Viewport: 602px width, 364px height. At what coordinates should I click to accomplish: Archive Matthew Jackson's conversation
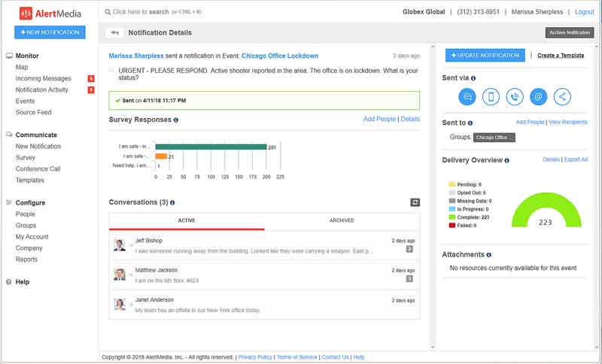point(409,279)
